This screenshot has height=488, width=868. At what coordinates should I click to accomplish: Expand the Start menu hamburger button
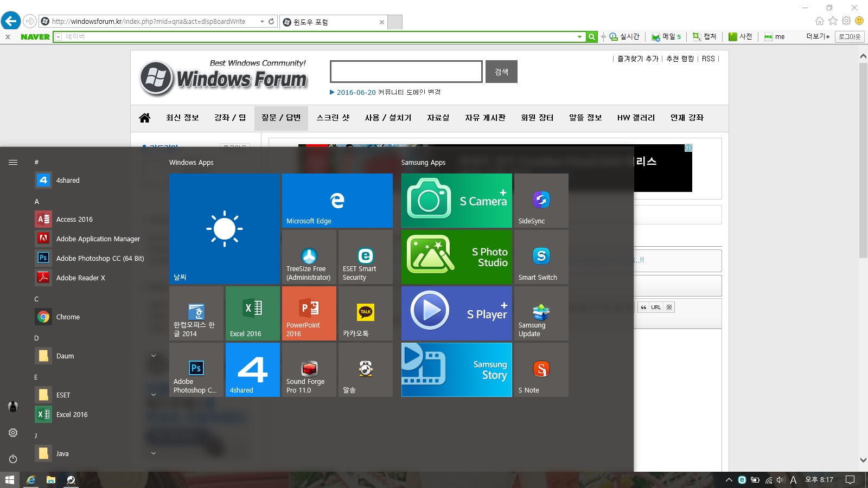point(13,162)
